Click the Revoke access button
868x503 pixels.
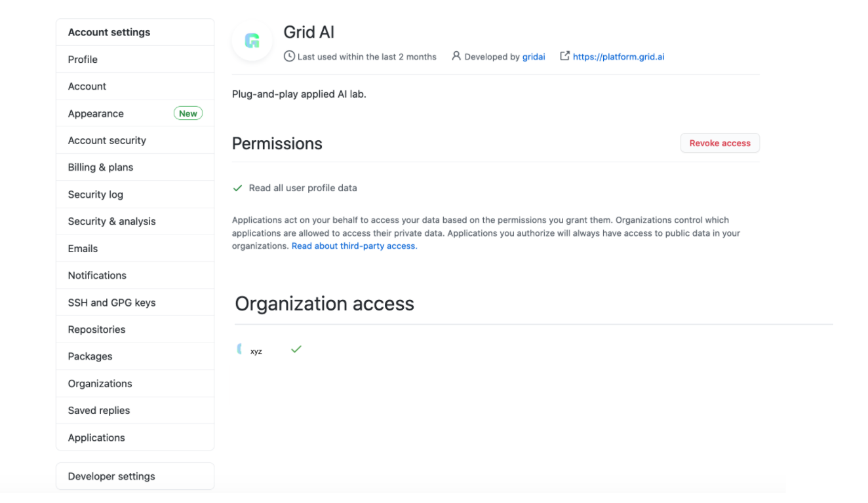720,143
